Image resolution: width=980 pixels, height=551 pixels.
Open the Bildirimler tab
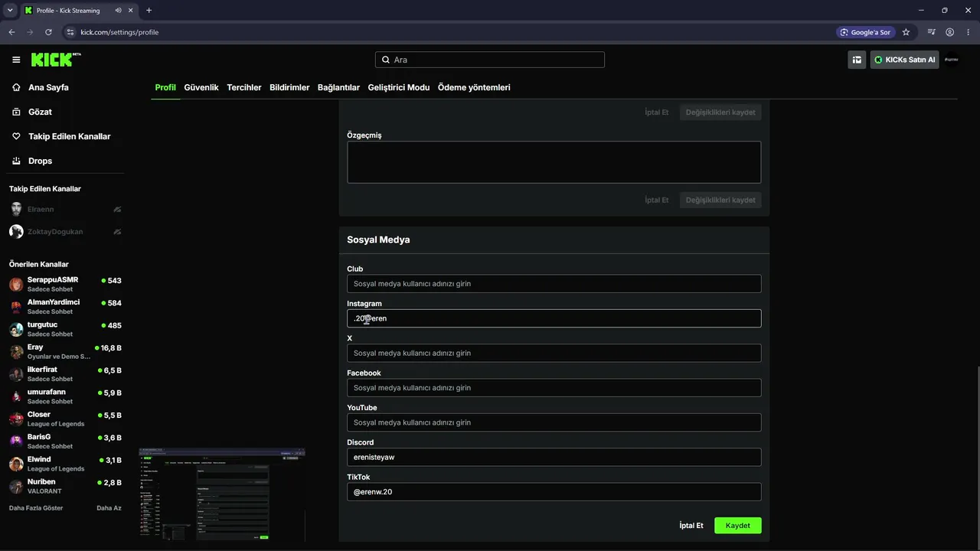289,87
